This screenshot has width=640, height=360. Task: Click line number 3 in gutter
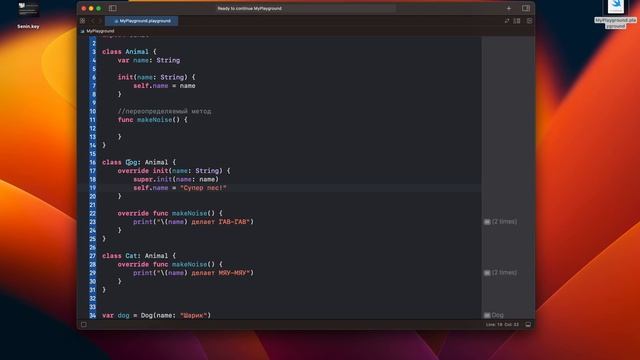pyautogui.click(x=94, y=52)
